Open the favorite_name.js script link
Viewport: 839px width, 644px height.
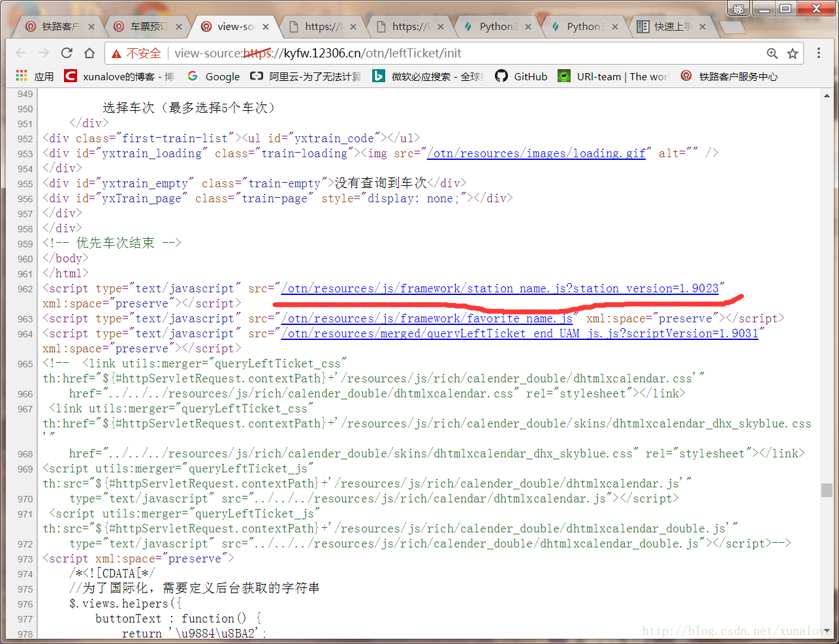coord(426,318)
